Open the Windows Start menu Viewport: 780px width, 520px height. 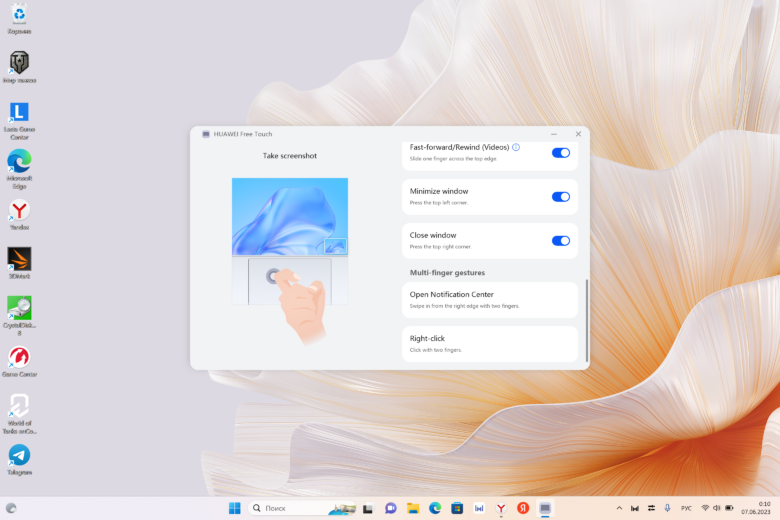[x=234, y=508]
